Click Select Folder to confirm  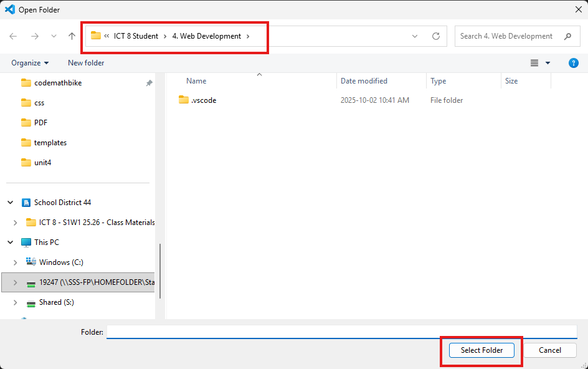point(481,350)
